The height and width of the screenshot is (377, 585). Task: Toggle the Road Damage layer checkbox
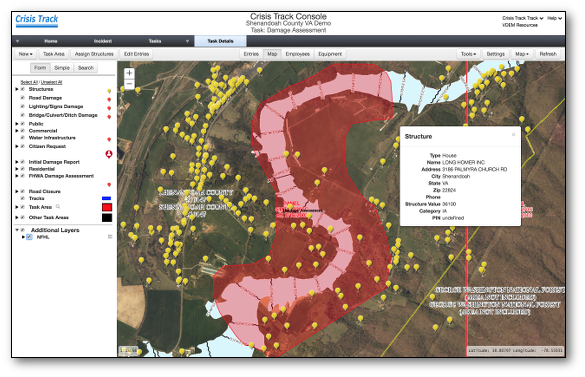[x=23, y=98]
